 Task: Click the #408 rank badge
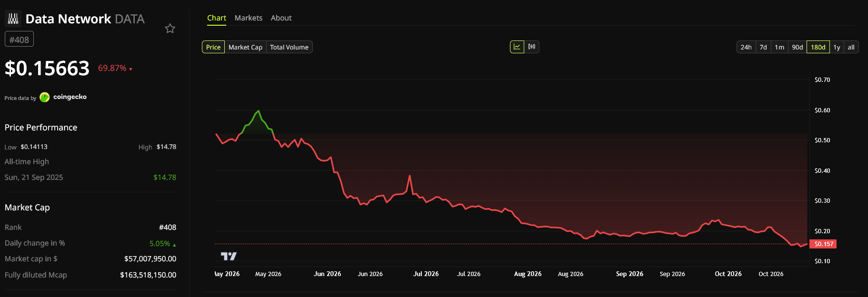click(x=19, y=40)
